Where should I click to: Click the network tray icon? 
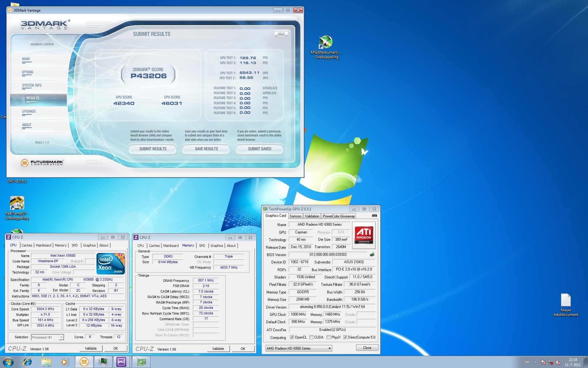click(551, 362)
